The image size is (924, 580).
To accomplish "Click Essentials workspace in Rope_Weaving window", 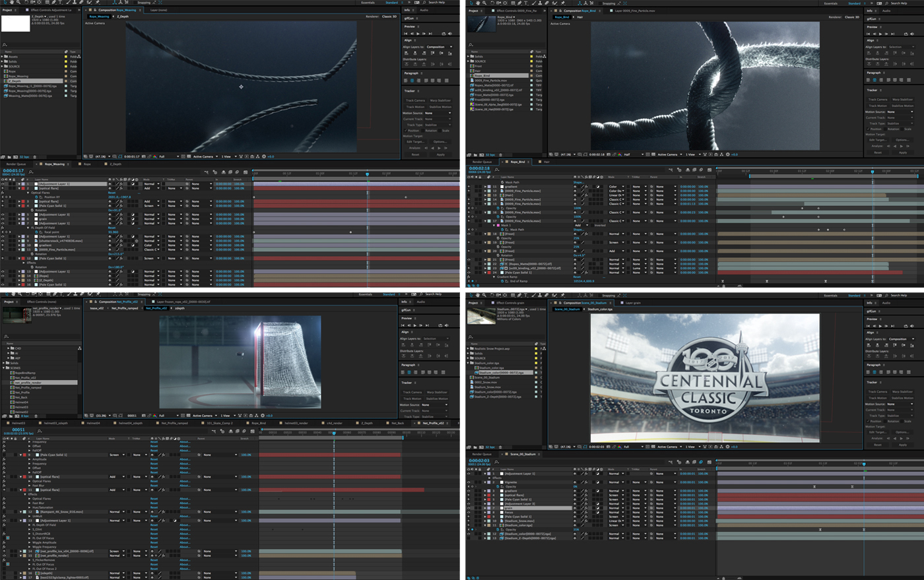I will coord(368,3).
